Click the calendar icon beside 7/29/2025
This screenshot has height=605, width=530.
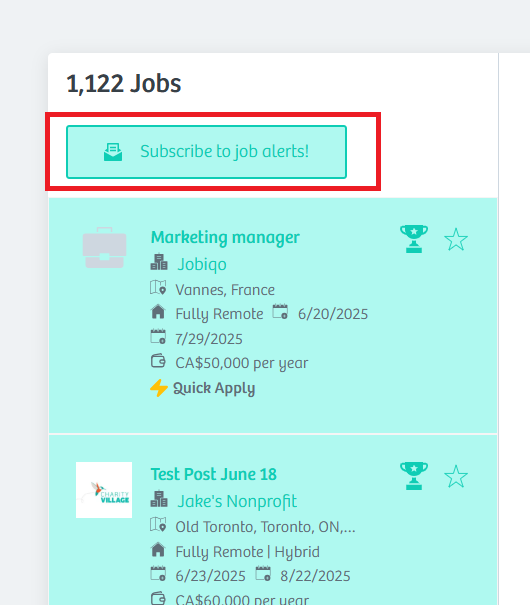point(158,336)
